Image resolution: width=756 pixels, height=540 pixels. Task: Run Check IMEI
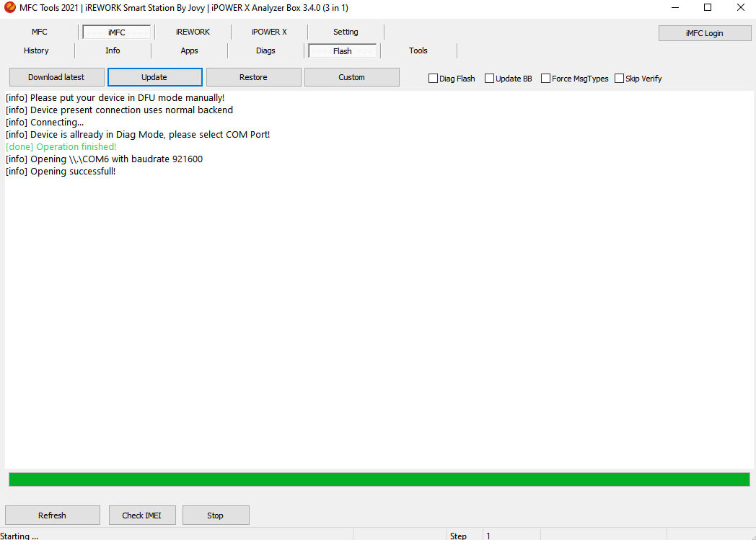[141, 515]
